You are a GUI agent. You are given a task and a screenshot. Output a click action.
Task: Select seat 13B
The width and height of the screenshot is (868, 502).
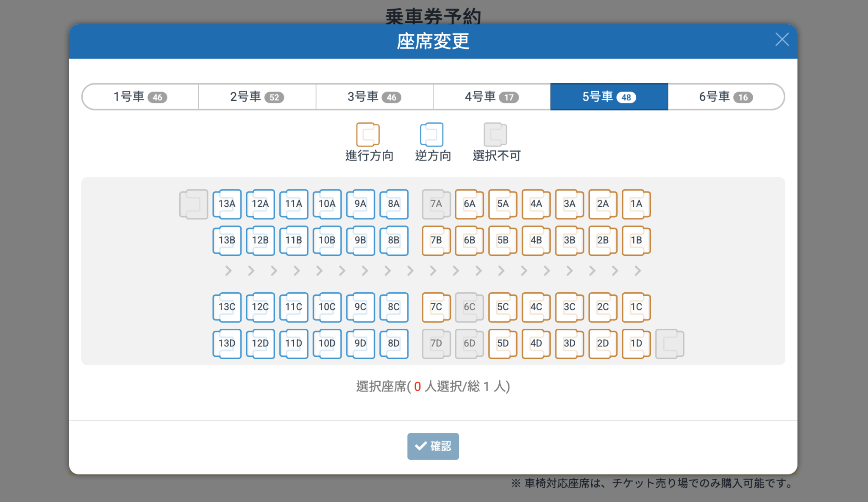coord(227,240)
